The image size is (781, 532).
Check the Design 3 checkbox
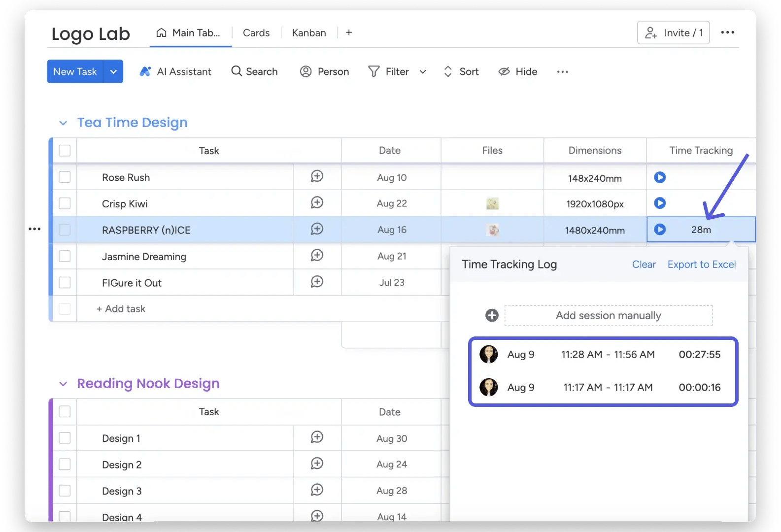coord(65,491)
